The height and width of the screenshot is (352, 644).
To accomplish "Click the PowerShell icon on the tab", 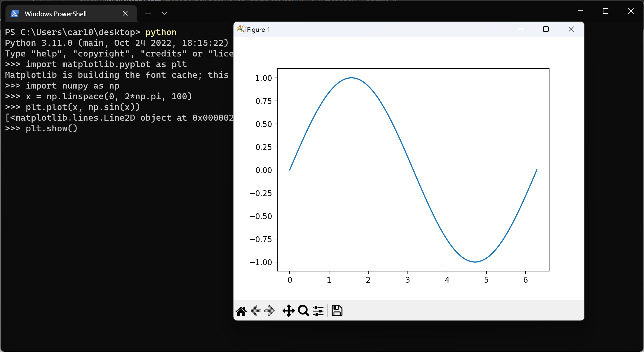I will click(x=15, y=13).
